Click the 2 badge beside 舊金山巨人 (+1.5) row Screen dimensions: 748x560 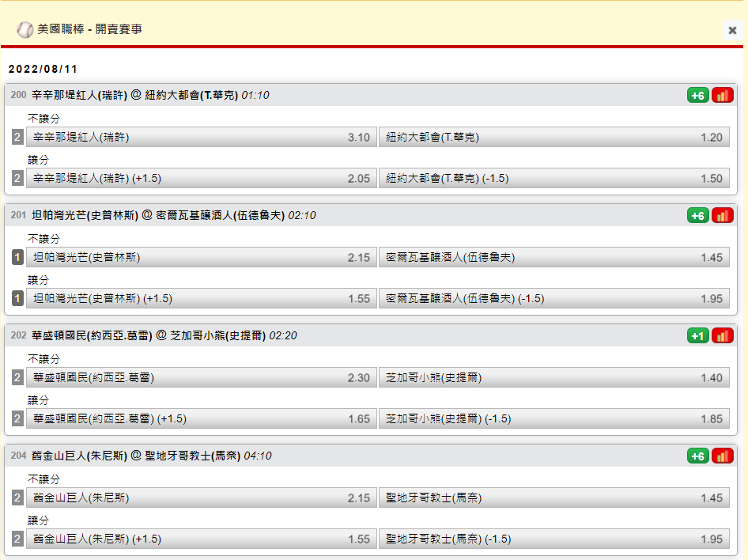click(x=17, y=539)
